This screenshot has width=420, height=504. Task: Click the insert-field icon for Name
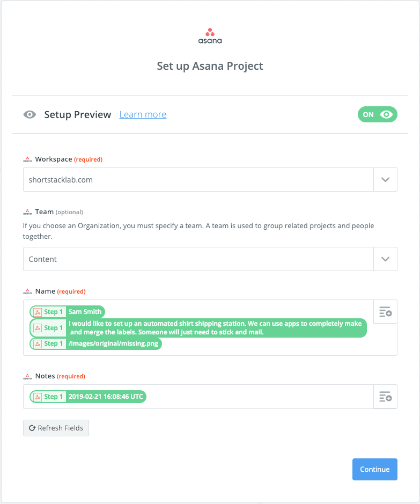click(x=385, y=312)
